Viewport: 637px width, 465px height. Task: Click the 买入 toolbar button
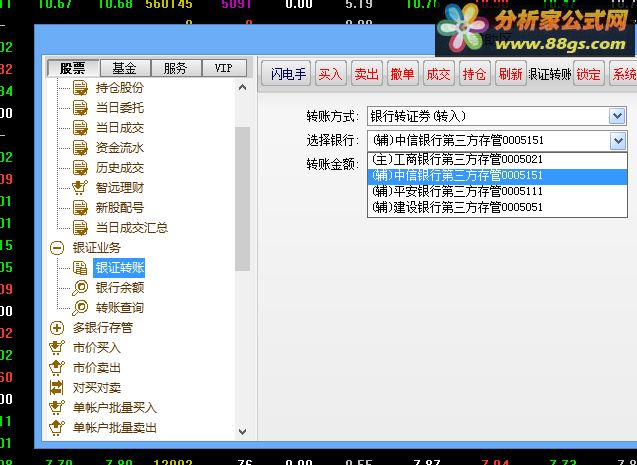click(331, 74)
